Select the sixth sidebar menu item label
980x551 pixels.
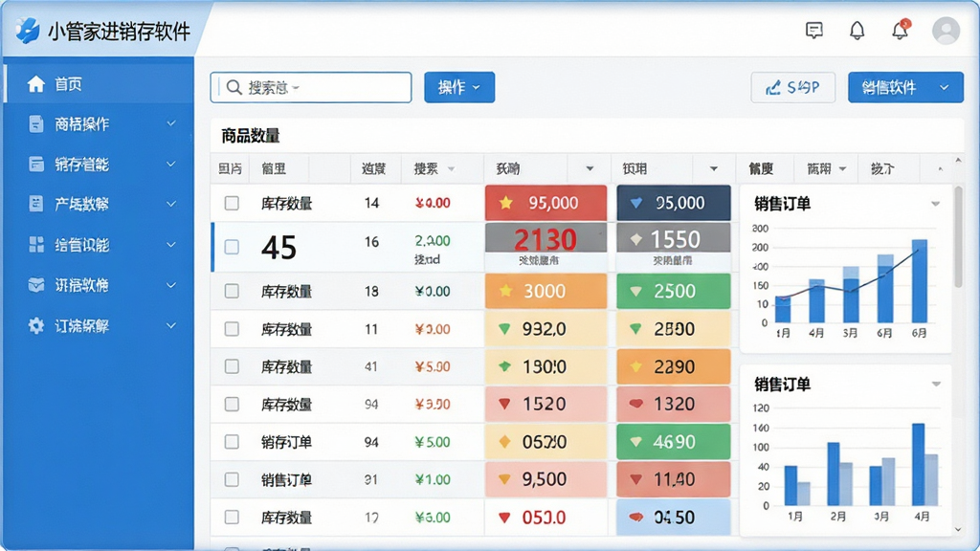(82, 285)
